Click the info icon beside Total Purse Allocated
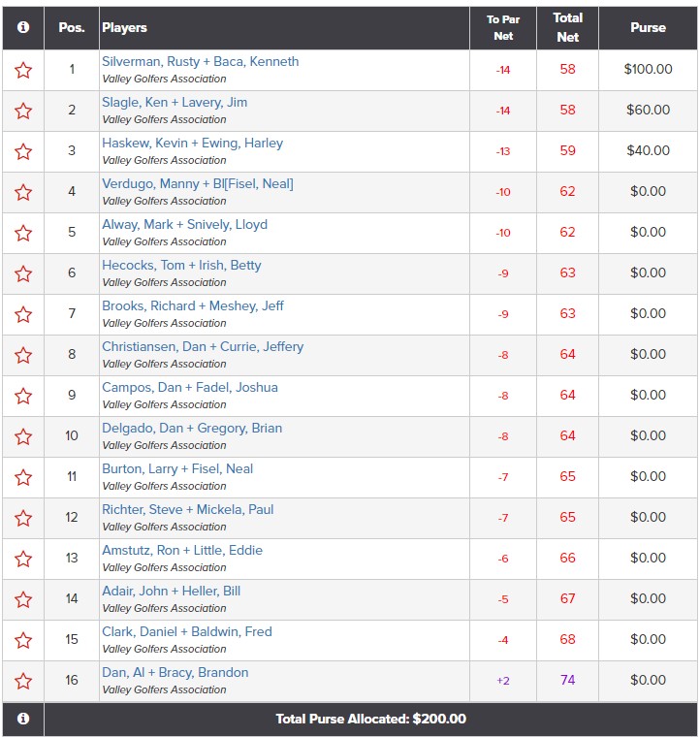 click(23, 719)
